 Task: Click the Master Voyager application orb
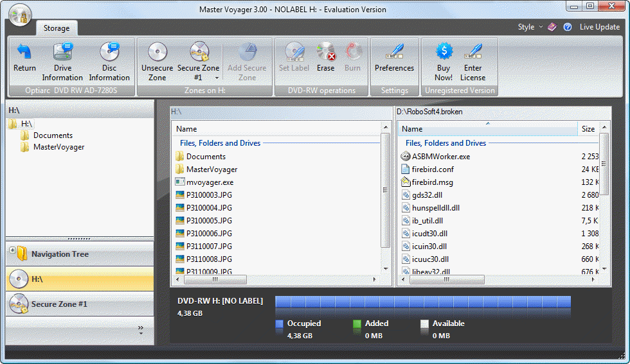[x=20, y=15]
